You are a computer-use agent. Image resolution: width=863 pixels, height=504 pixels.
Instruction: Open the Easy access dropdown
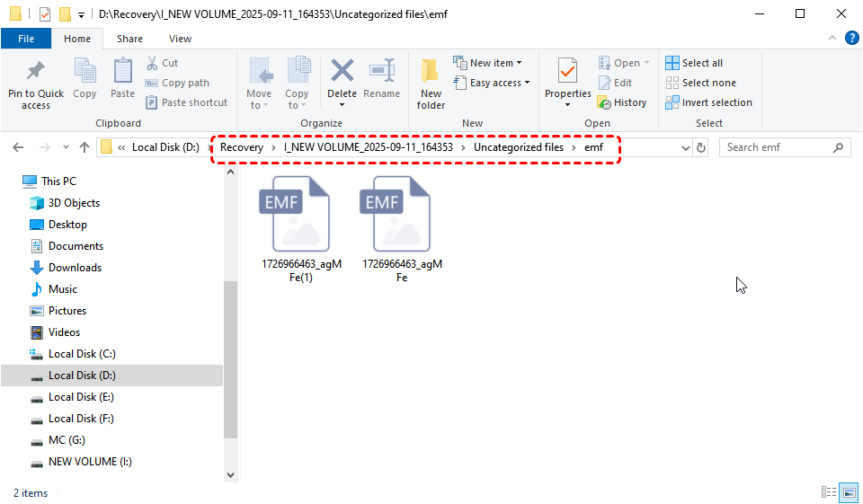(x=492, y=83)
